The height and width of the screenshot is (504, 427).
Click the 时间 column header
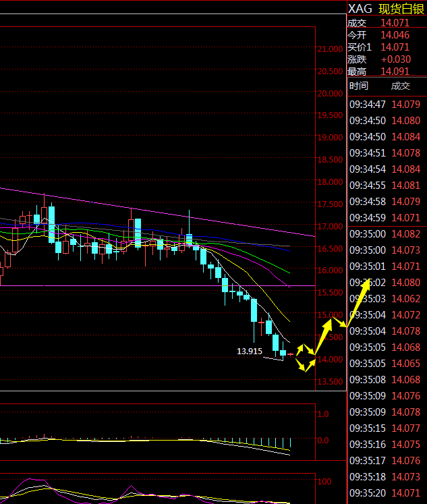359,86
